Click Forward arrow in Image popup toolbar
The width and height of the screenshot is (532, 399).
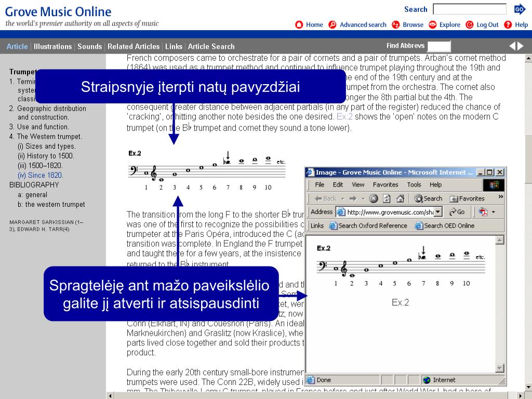353,198
